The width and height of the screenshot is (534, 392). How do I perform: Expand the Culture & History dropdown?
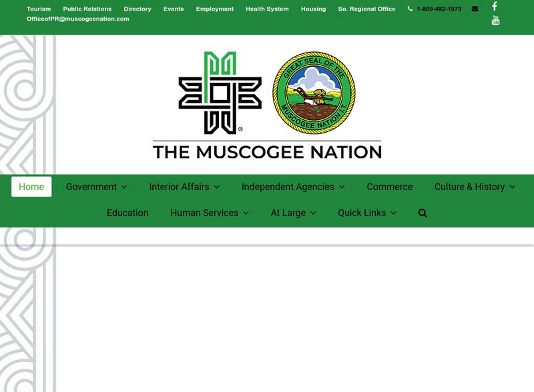[x=475, y=187]
